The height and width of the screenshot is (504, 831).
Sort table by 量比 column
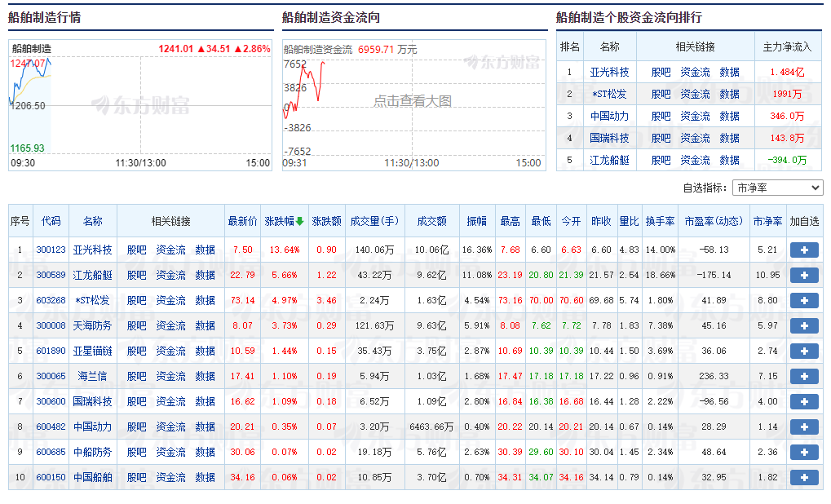click(x=629, y=221)
